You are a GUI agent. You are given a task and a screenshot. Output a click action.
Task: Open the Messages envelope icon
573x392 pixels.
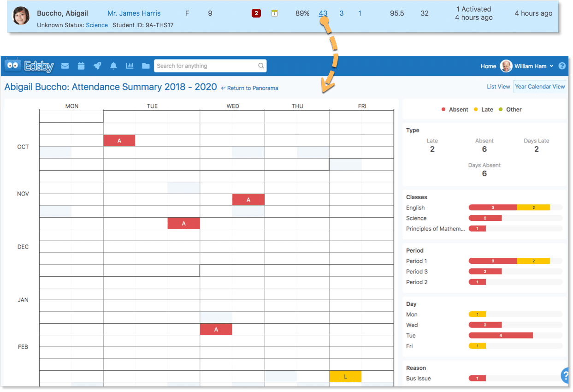coord(65,66)
